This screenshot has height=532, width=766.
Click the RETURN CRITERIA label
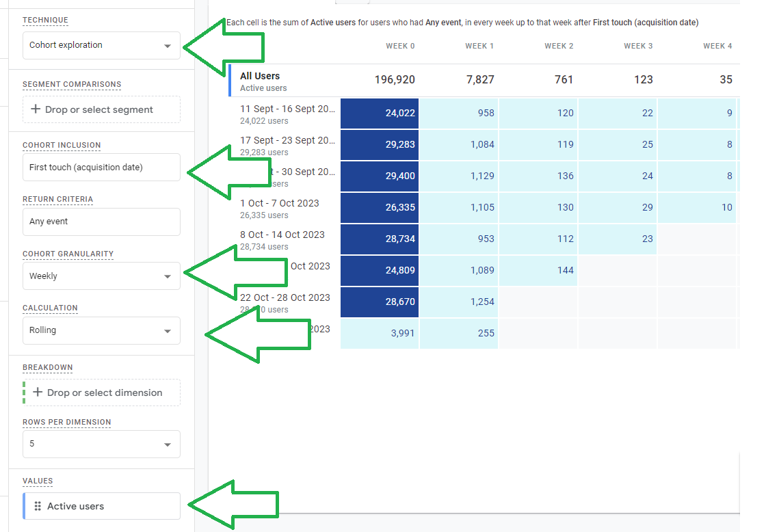(x=57, y=199)
